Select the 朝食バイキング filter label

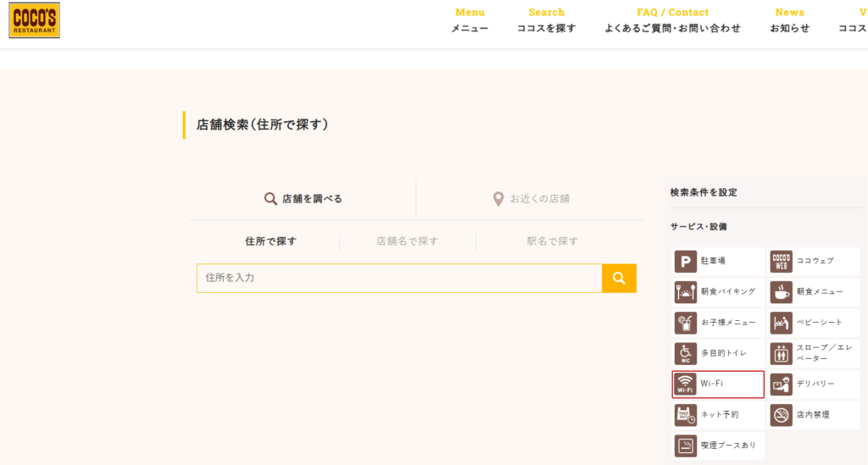[x=728, y=291]
